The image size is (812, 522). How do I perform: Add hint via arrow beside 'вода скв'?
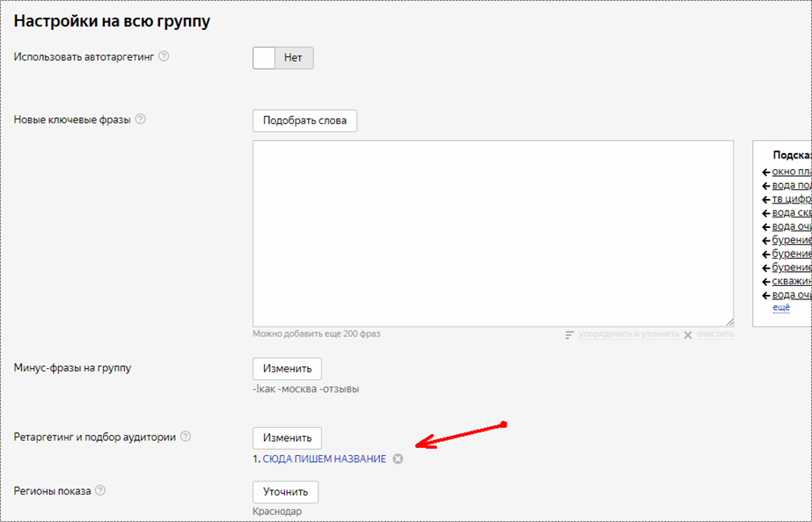point(766,213)
